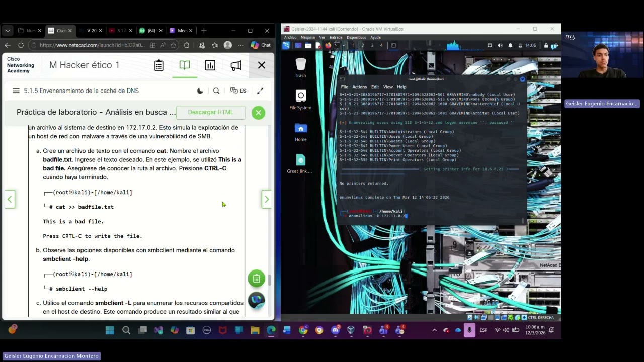The height and width of the screenshot is (362, 644).
Task: Click the Kali panel lock screen icon
Action: pos(545,45)
